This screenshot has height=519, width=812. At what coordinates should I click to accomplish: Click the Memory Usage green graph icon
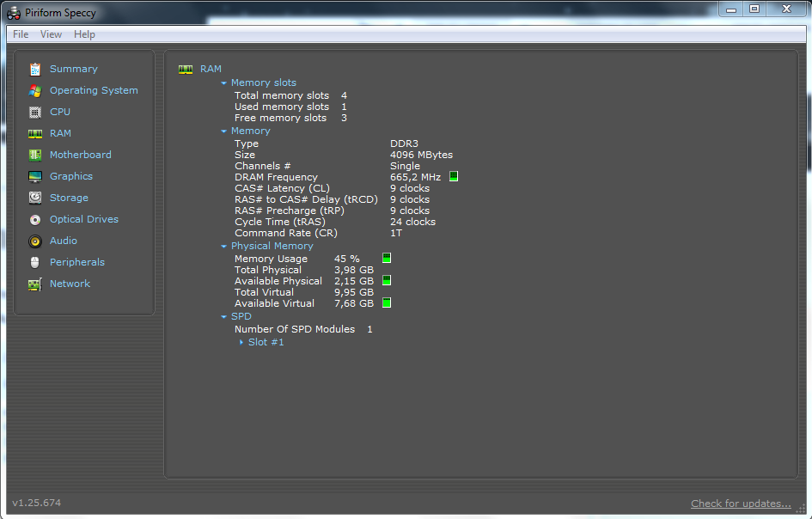click(x=387, y=258)
